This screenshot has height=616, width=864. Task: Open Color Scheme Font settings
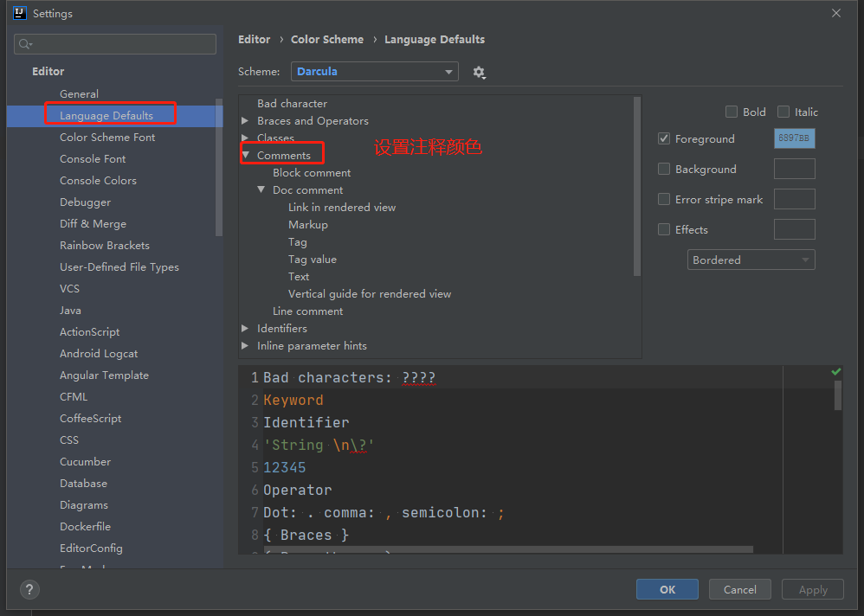point(107,137)
